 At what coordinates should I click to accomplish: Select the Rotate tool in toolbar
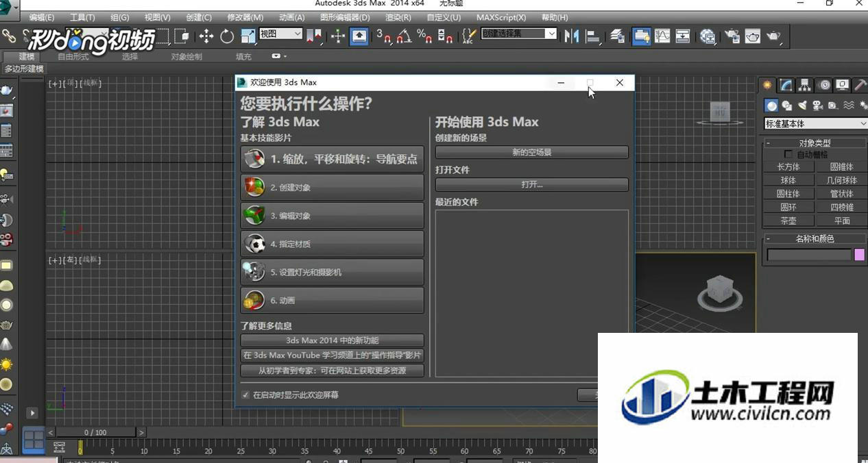tap(226, 36)
